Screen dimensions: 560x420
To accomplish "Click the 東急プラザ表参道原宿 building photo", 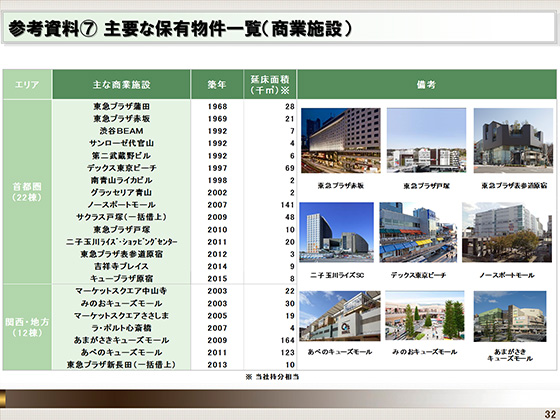I will 513,140.
